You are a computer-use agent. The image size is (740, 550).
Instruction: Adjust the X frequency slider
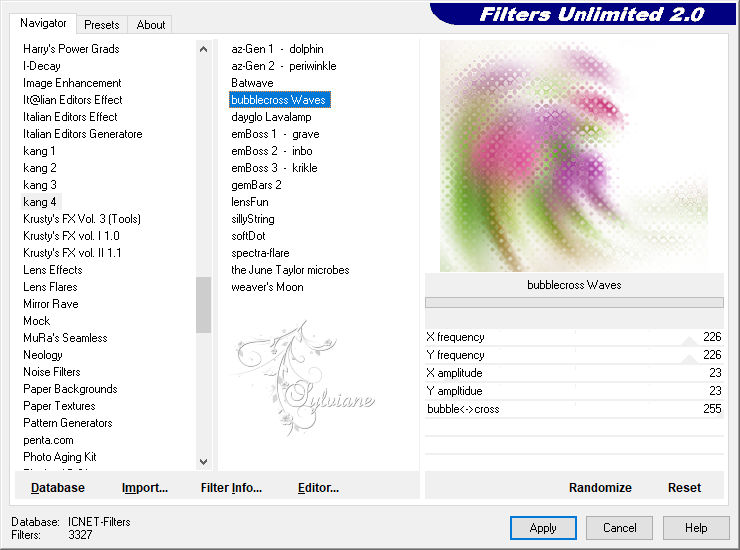coord(574,337)
